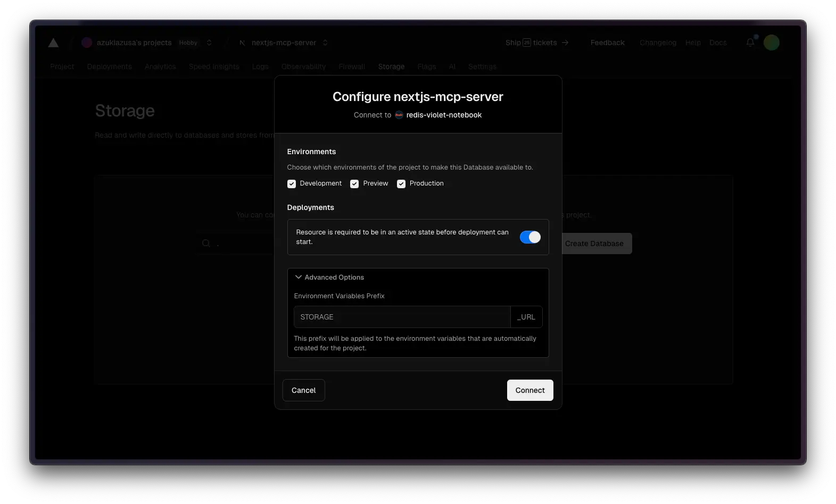Click the arrow next to Ship tickets
The image size is (836, 504).
click(x=565, y=43)
